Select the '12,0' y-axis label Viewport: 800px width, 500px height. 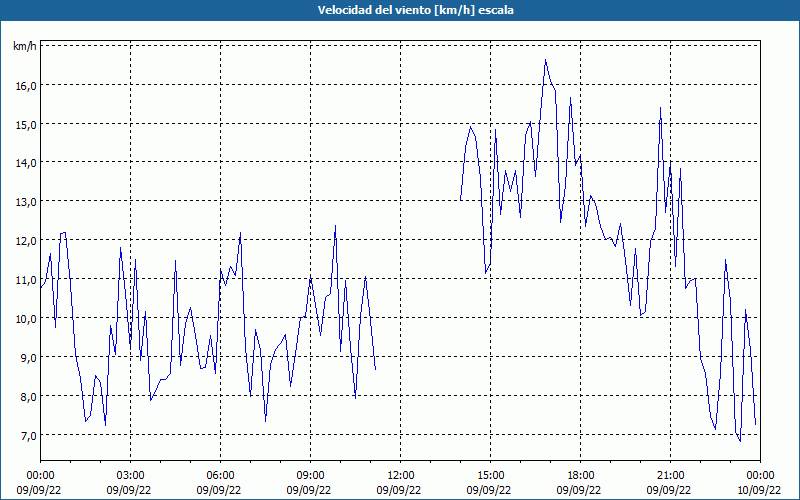pyautogui.click(x=26, y=241)
